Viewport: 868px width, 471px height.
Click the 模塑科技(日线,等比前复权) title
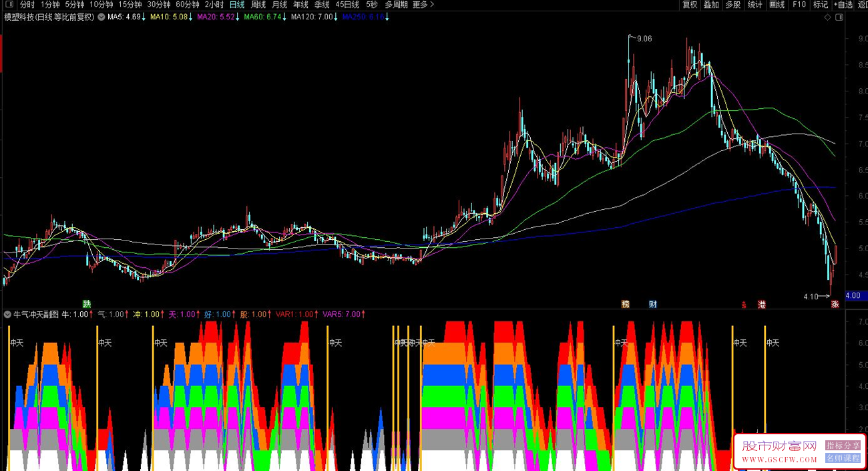(x=49, y=17)
